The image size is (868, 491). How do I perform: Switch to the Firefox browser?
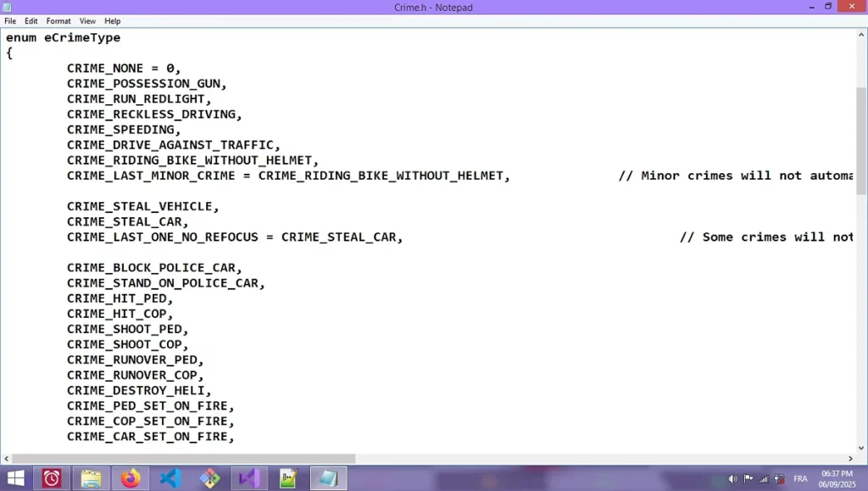[x=130, y=478]
